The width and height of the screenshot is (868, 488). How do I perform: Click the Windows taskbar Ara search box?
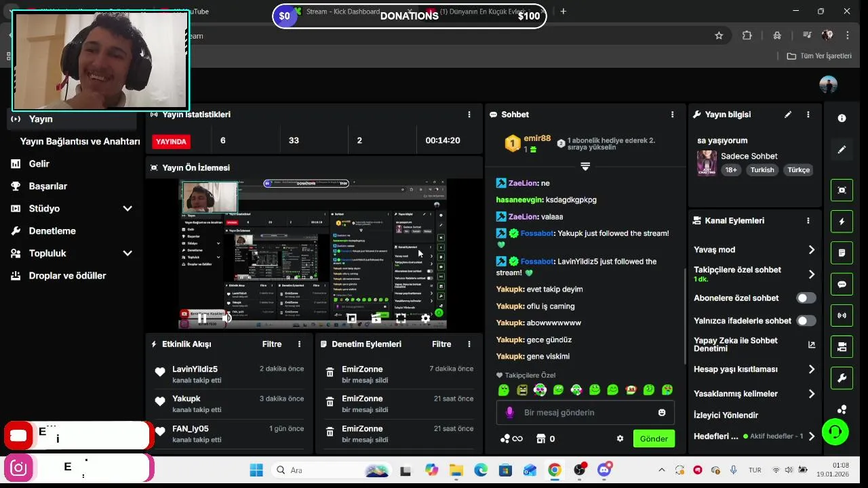pos(332,470)
